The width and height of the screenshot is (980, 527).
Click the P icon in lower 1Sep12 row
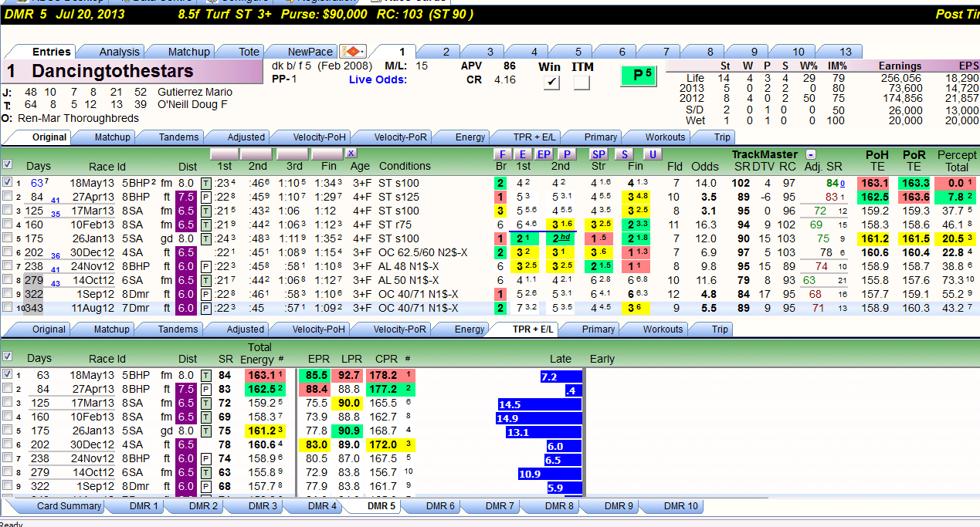pyautogui.click(x=205, y=486)
